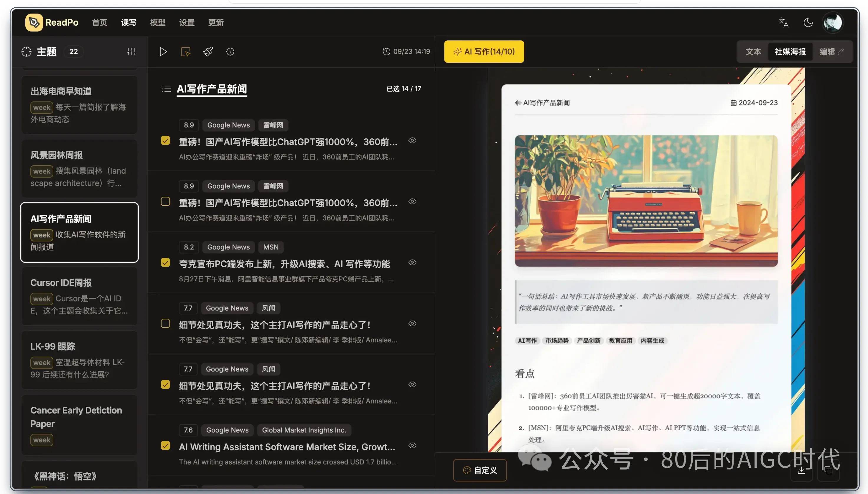The width and height of the screenshot is (868, 494).
Task: Toggle dark mode with the moon icon
Action: click(x=808, y=22)
